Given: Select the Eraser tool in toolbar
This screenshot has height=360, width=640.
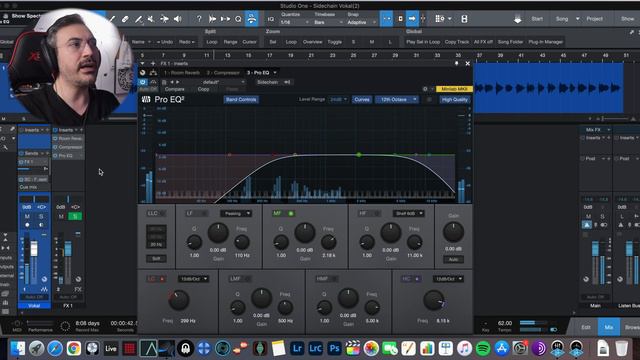Looking at the screenshot, I should click(125, 19).
